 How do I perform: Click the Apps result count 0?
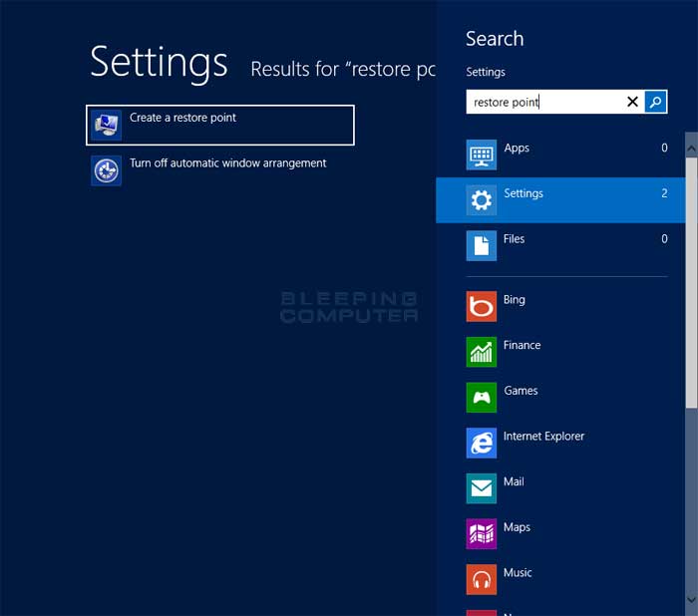[x=664, y=148]
